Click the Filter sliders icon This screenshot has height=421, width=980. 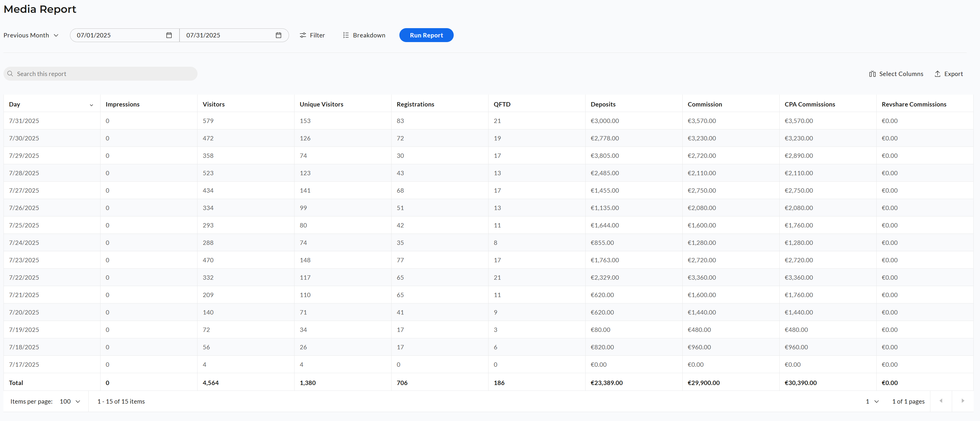pyautogui.click(x=303, y=35)
